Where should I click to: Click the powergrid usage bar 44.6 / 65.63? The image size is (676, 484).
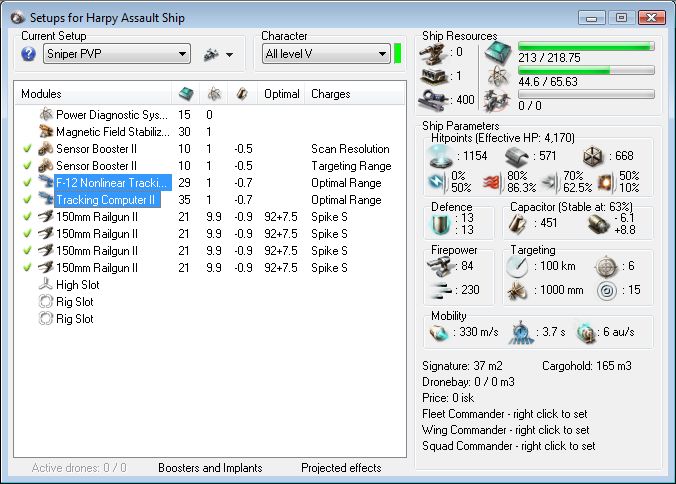coord(586,70)
